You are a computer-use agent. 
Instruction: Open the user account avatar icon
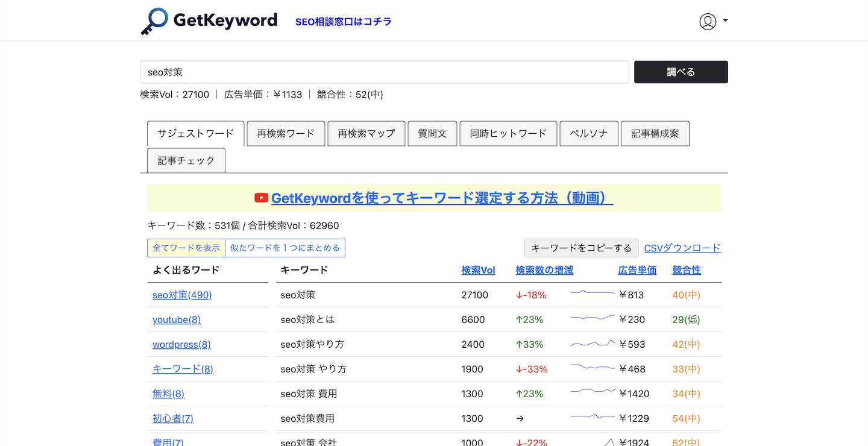pos(708,21)
